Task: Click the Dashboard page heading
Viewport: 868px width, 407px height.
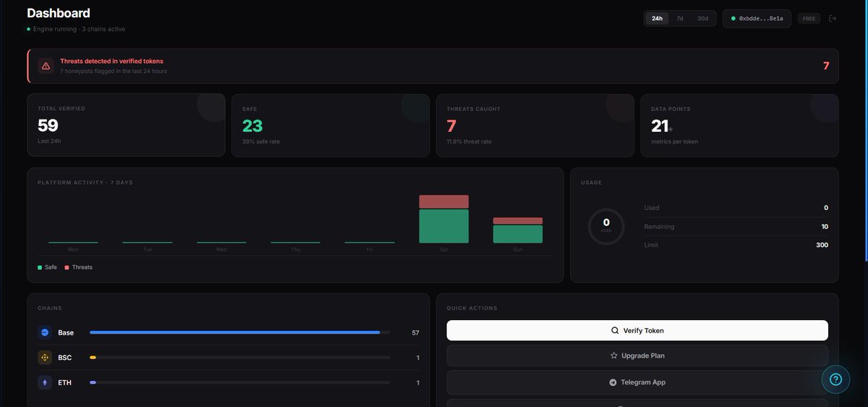Action: point(59,13)
